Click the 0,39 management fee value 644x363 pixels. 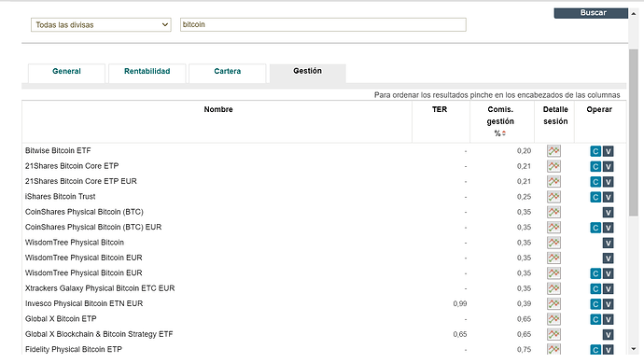tap(525, 304)
